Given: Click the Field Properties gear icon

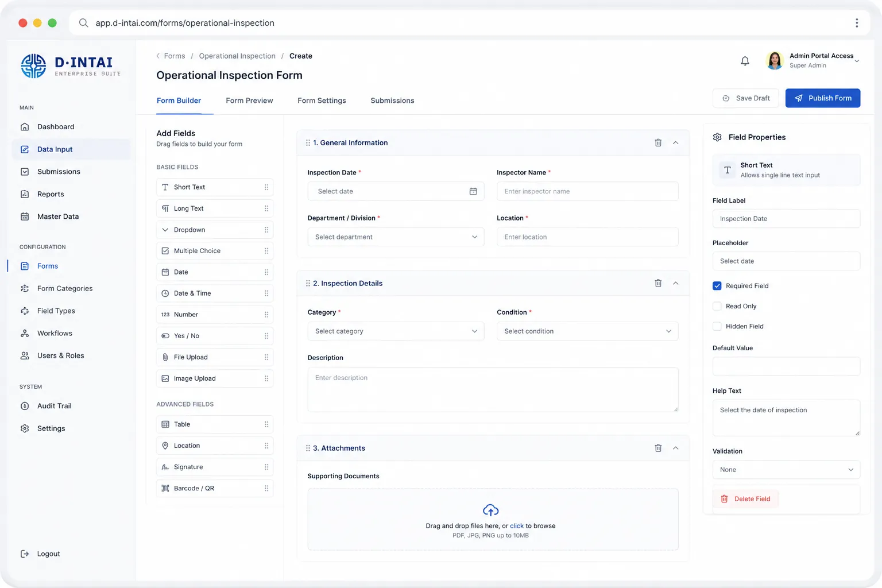Looking at the screenshot, I should point(717,137).
